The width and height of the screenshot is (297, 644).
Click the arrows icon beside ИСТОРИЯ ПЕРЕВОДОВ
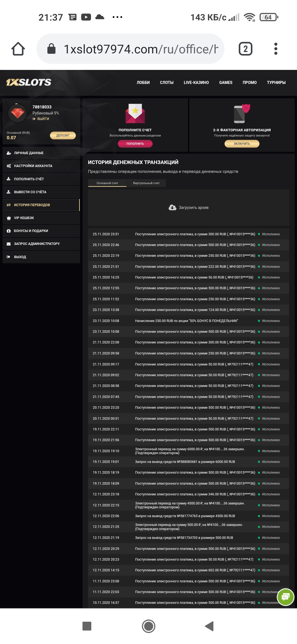pos(9,205)
